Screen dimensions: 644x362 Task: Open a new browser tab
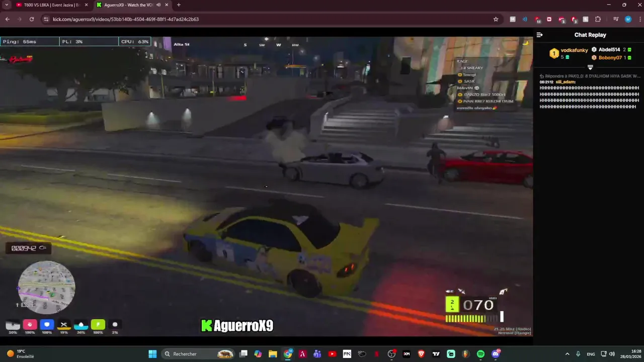coord(179,5)
